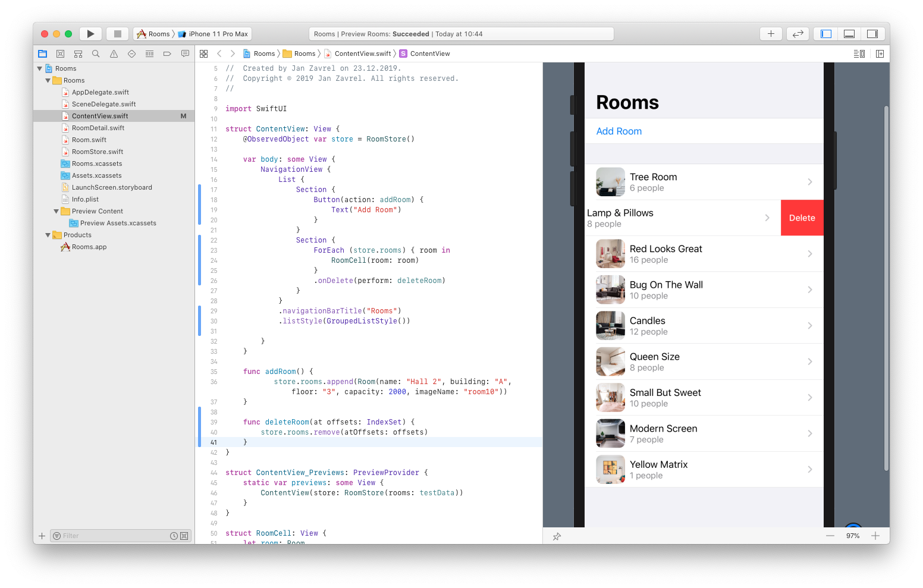Image resolution: width=923 pixels, height=588 pixels.
Task: Open the Test navigator diamond icon
Action: coord(131,54)
